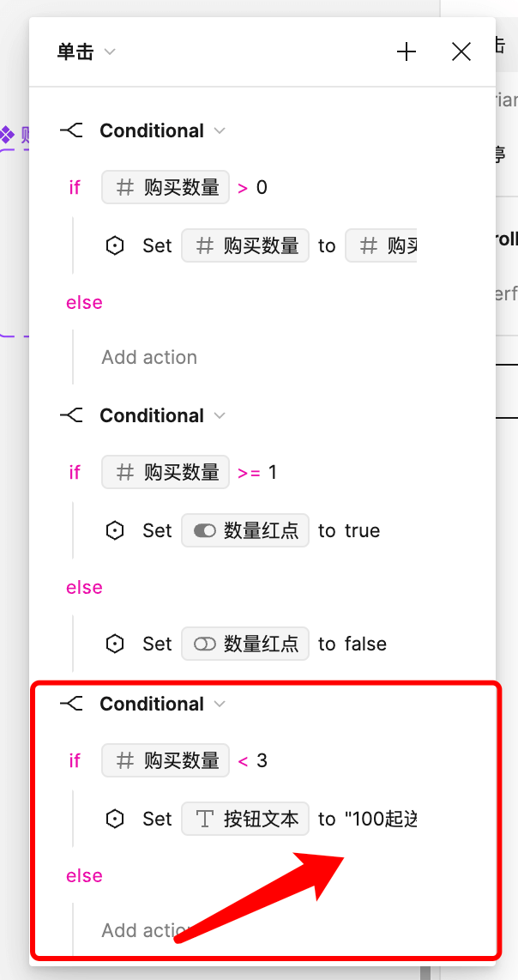Click the branch icon on second Conditional
The width and height of the screenshot is (518, 980).
[x=72, y=415]
